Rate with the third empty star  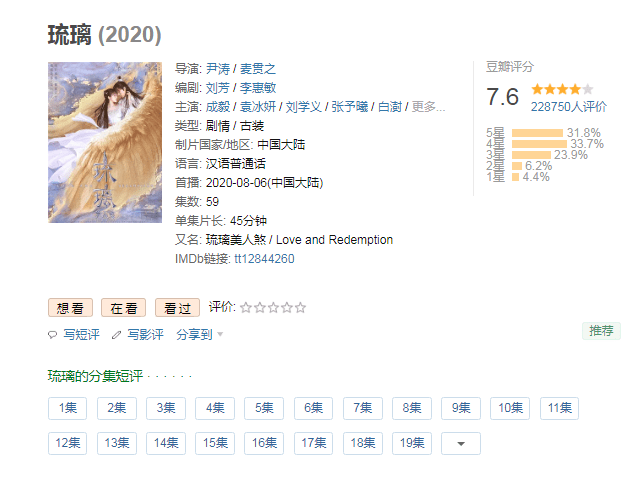pyautogui.click(x=273, y=308)
